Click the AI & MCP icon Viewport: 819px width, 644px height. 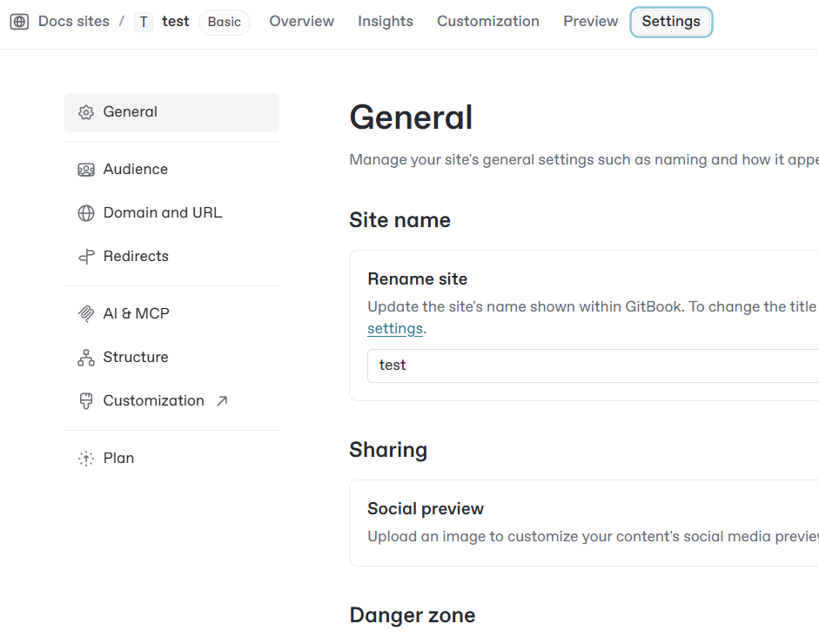(x=85, y=314)
